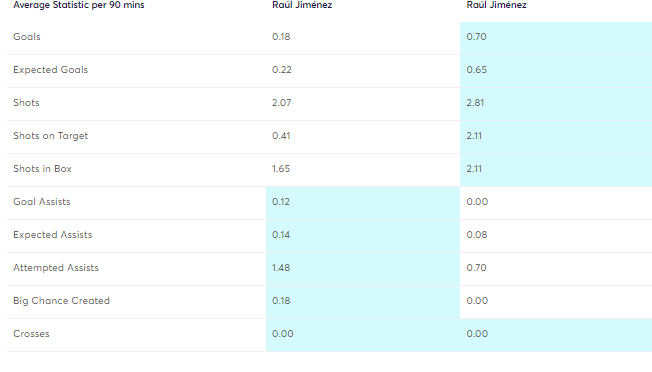
Task: Select highlighted Goals value 0.70
Action: (x=476, y=37)
